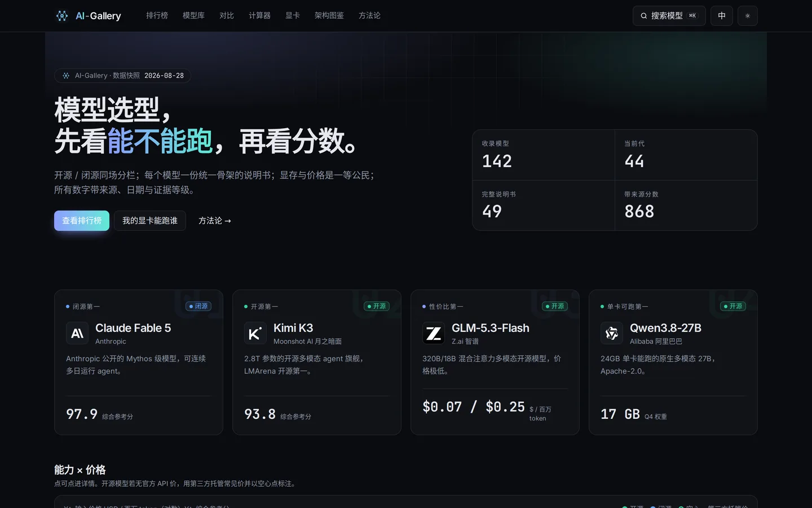Open the GLM-5.3-Flash card title
This screenshot has width=812, height=508.
[x=491, y=328]
